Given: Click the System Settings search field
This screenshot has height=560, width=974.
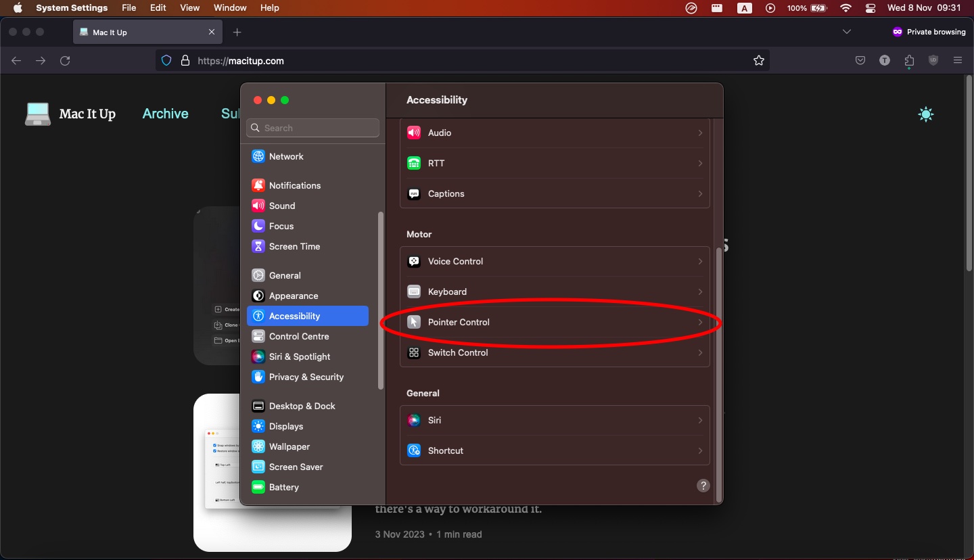Looking at the screenshot, I should 313,128.
